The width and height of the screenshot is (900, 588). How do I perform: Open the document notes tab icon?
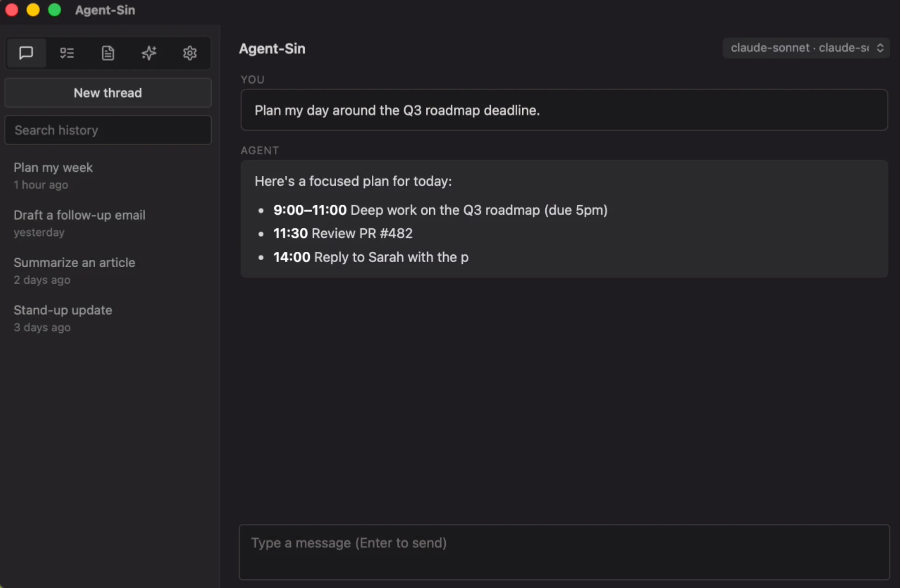click(x=108, y=53)
